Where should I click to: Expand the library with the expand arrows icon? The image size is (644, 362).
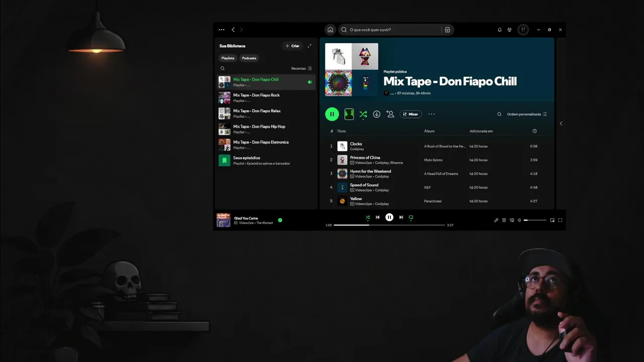pyautogui.click(x=309, y=46)
